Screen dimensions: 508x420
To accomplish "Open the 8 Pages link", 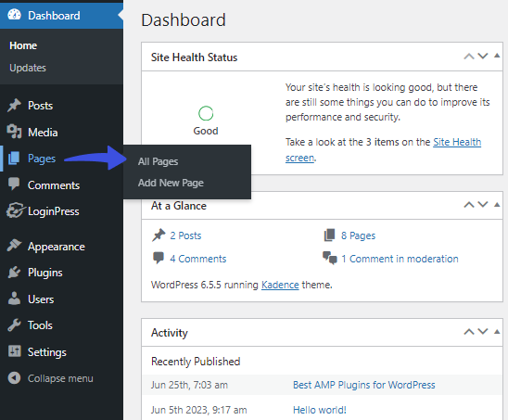I will (x=358, y=235).
